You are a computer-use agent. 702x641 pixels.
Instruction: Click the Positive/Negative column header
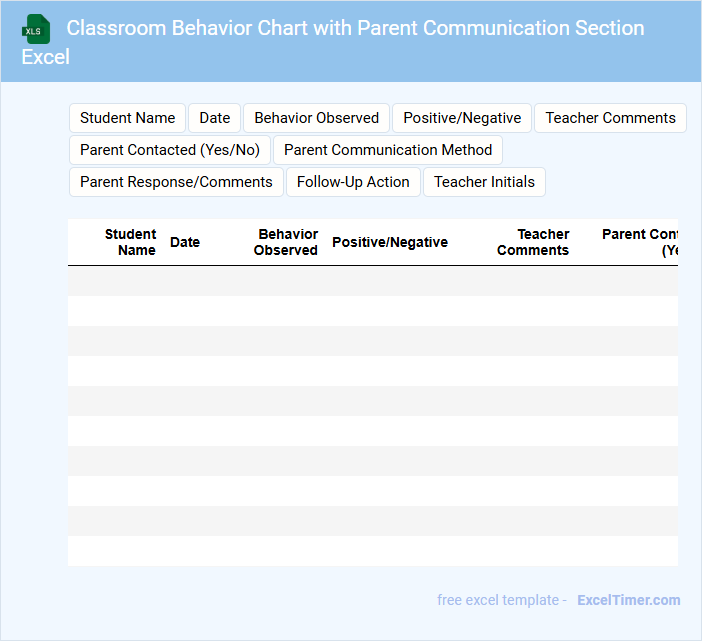coord(390,242)
